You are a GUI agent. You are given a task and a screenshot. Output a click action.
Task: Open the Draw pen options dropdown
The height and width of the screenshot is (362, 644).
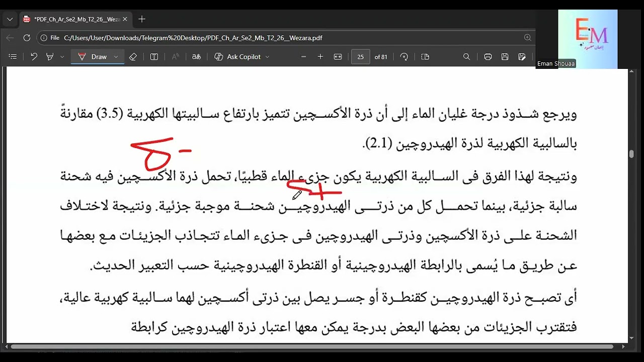[116, 57]
